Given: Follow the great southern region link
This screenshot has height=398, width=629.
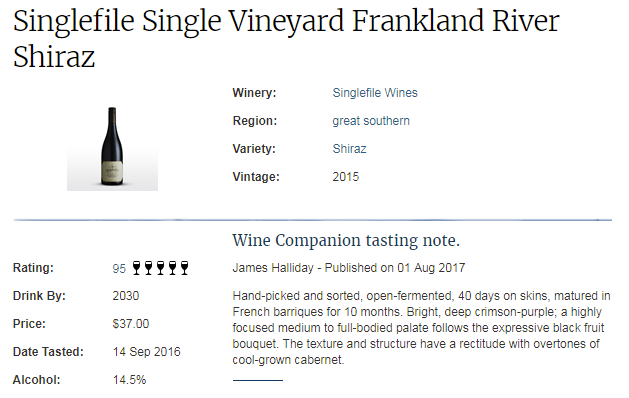Looking at the screenshot, I should [x=371, y=121].
